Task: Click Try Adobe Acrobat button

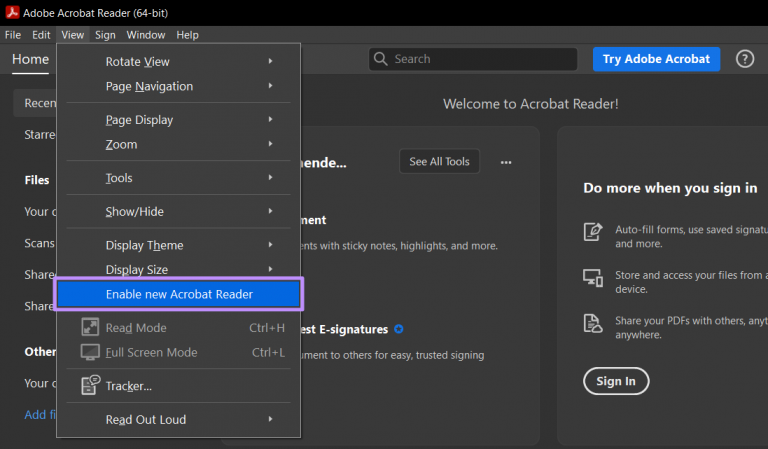Action: (x=656, y=59)
